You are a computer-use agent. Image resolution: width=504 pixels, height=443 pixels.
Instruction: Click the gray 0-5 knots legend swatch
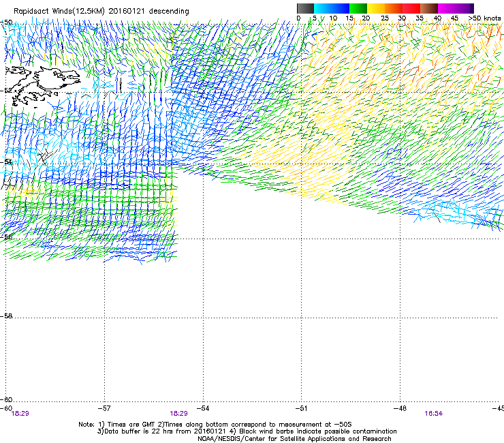(305, 8)
